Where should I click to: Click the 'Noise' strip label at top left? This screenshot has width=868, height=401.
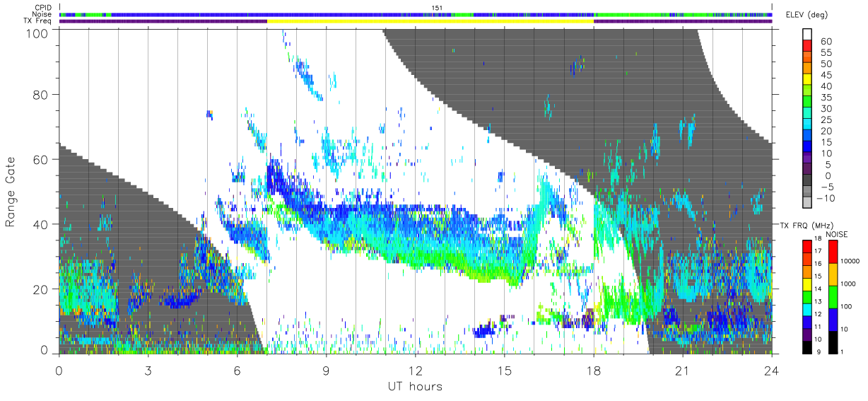click(43, 14)
